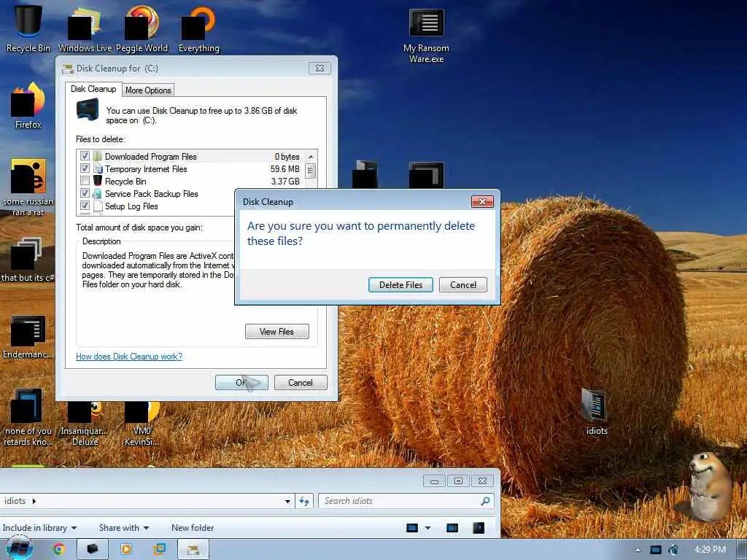Image resolution: width=747 pixels, height=560 pixels.
Task: Open Chrome from the taskbar
Action: coord(58,549)
